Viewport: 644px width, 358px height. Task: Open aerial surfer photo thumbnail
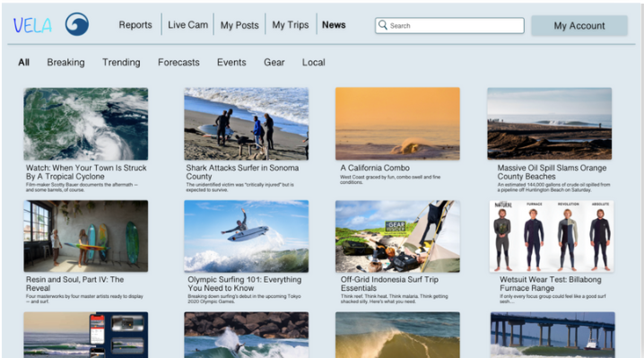tap(246, 236)
